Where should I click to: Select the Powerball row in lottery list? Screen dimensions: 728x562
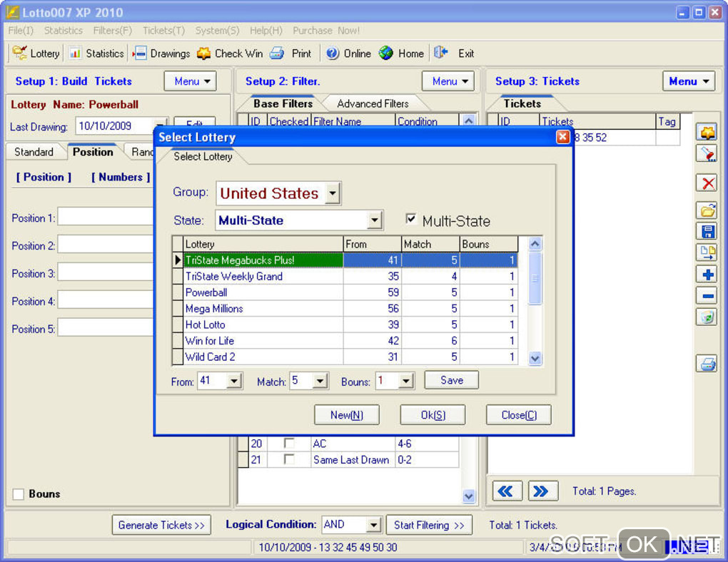coord(345,292)
